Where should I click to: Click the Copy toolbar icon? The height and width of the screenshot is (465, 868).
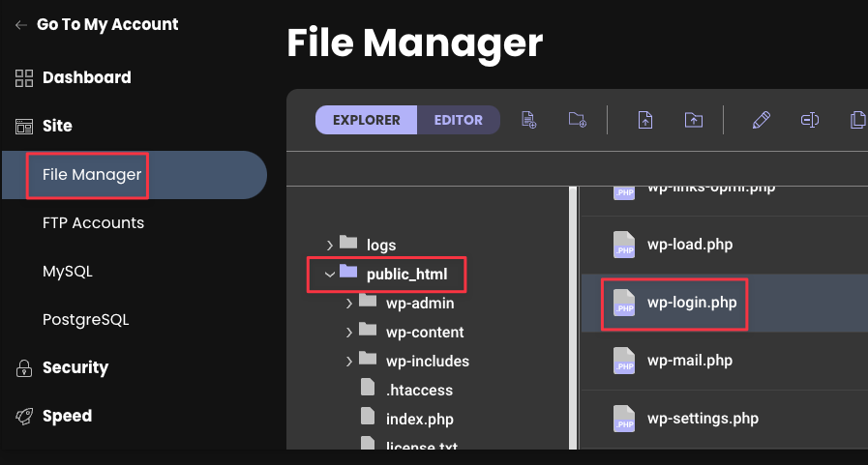[x=858, y=120]
